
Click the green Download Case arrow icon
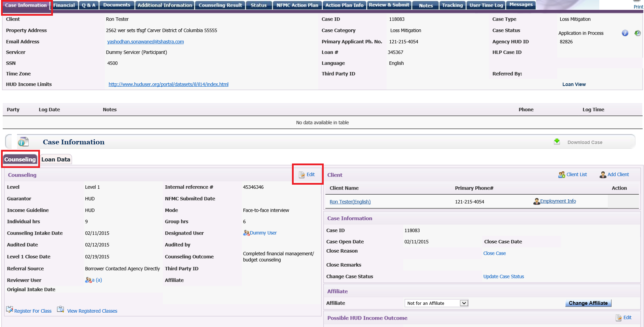click(x=557, y=142)
